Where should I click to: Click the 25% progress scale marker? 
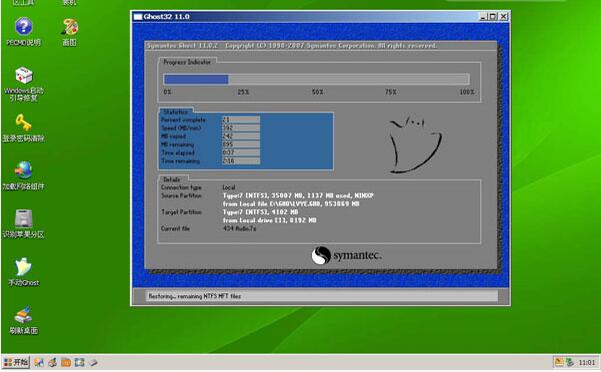tap(243, 92)
